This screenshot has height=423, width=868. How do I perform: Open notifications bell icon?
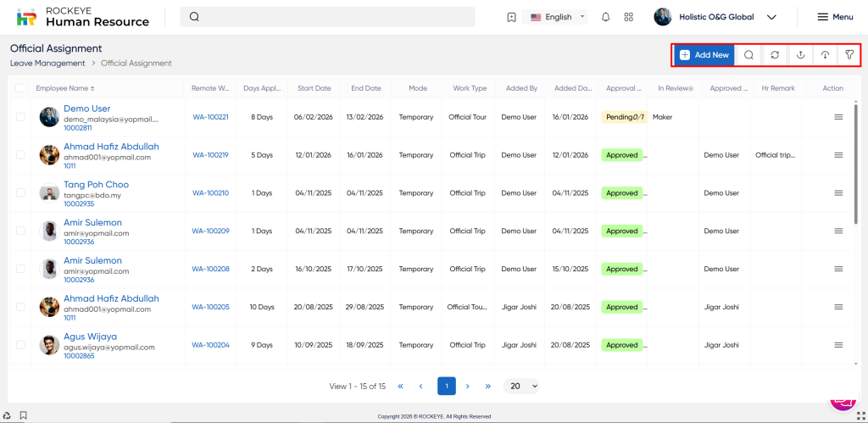(605, 17)
